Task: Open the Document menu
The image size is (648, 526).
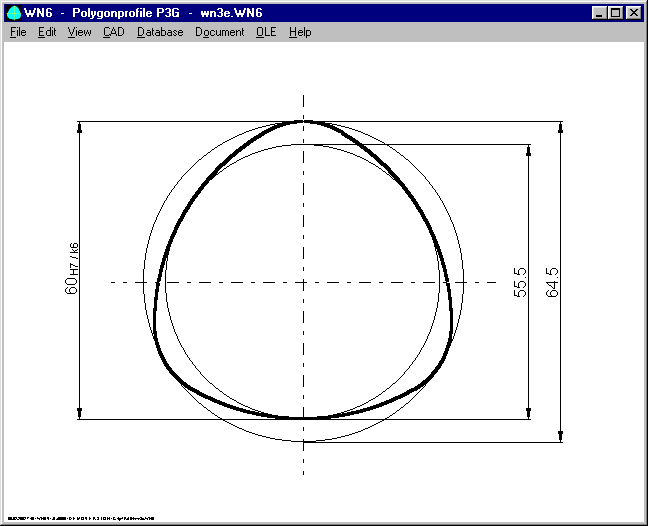Action: pos(219,32)
